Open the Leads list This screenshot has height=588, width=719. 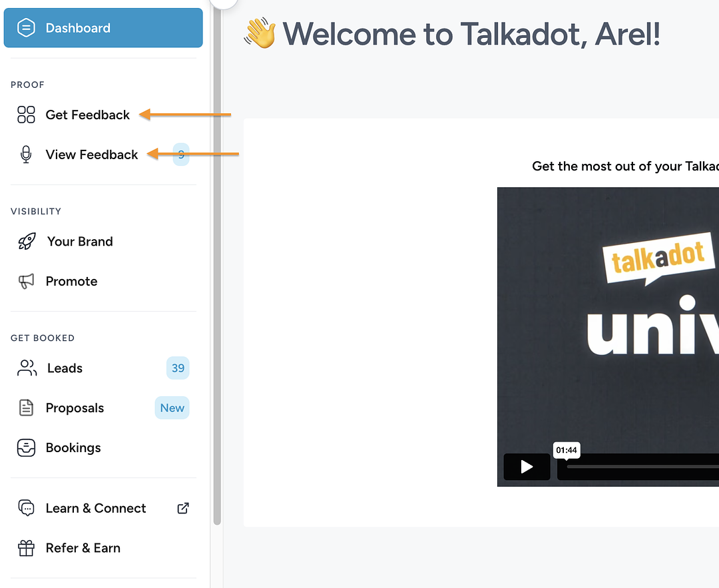65,368
